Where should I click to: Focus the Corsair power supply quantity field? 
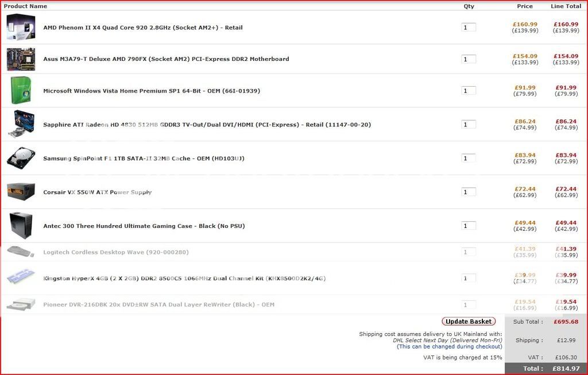469,192
